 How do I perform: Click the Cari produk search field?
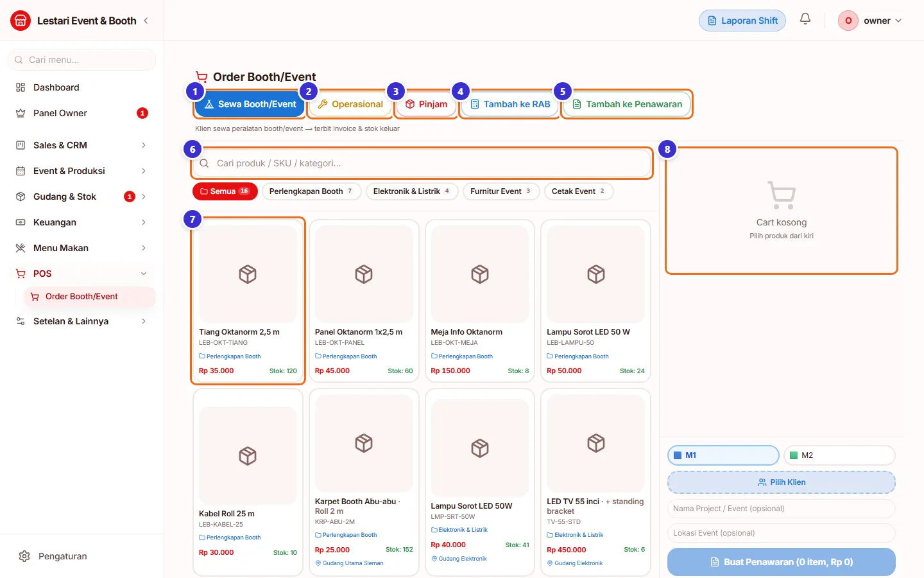[x=422, y=163]
